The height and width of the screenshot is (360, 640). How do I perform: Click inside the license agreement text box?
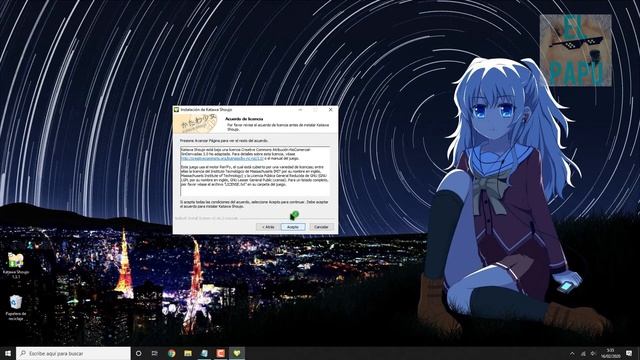point(255,172)
